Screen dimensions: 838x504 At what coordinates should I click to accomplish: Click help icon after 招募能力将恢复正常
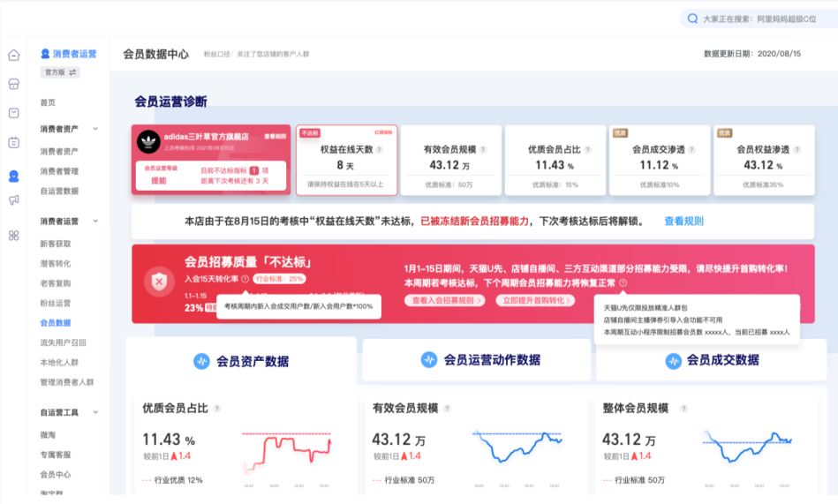click(x=623, y=282)
